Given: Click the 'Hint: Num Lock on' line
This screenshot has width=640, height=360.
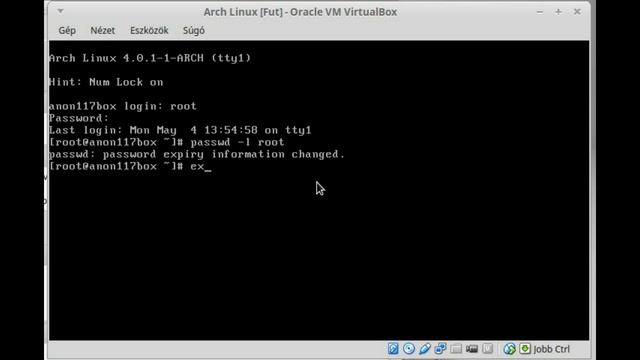Looking at the screenshot, I should coord(106,82).
